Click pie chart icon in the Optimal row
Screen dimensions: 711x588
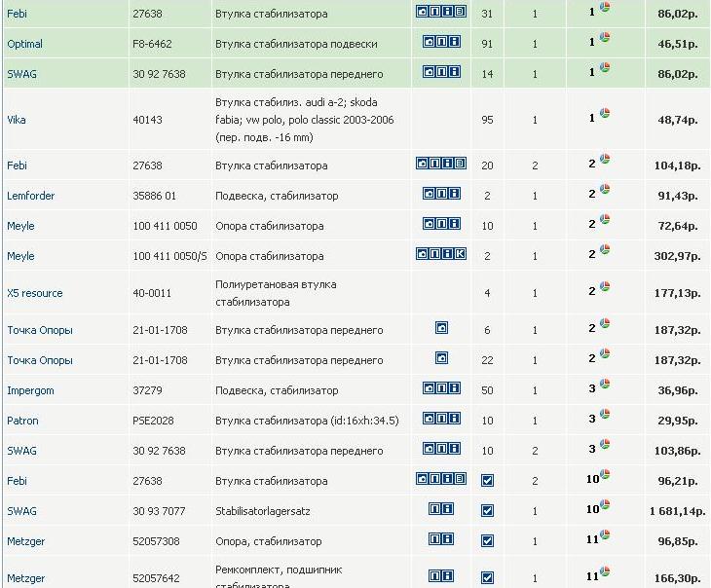pos(605,37)
